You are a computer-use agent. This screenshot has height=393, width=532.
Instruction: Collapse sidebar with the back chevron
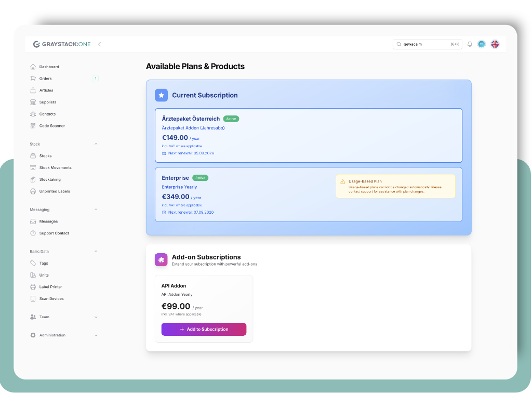99,44
